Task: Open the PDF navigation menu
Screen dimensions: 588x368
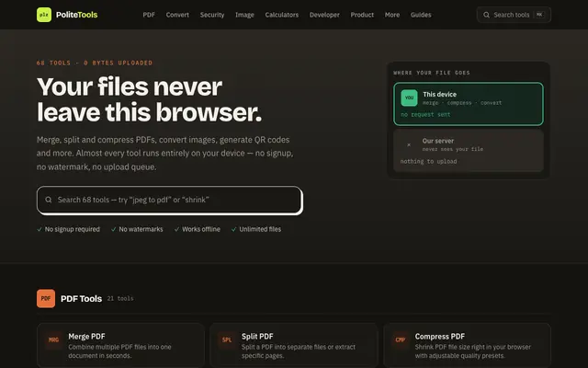Action: coord(149,15)
